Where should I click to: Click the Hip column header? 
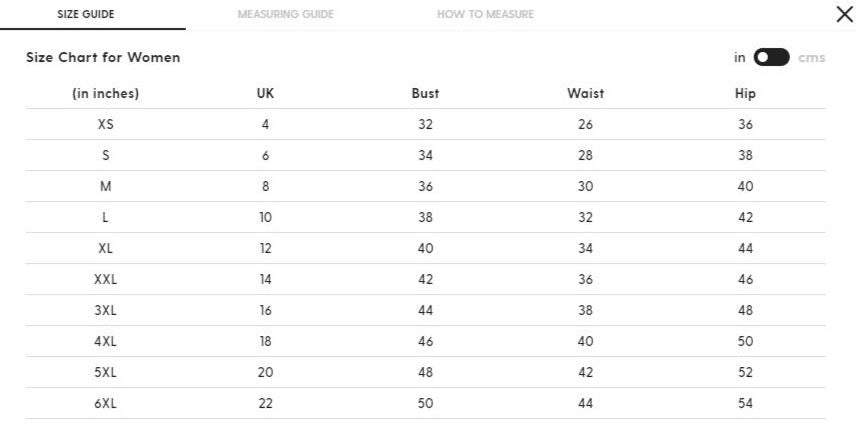click(745, 93)
